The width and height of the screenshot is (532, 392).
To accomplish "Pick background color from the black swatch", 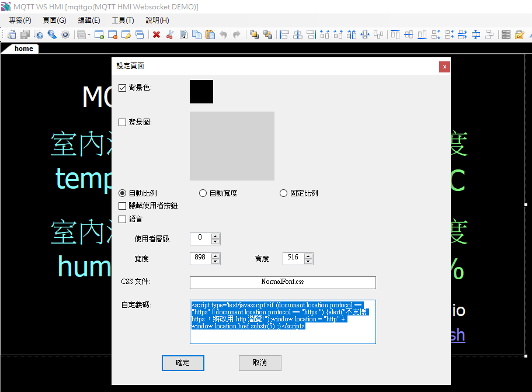I will pos(201,92).
